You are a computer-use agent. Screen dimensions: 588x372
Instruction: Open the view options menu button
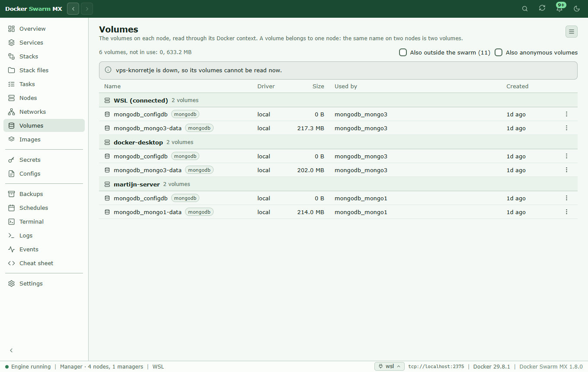click(x=572, y=32)
